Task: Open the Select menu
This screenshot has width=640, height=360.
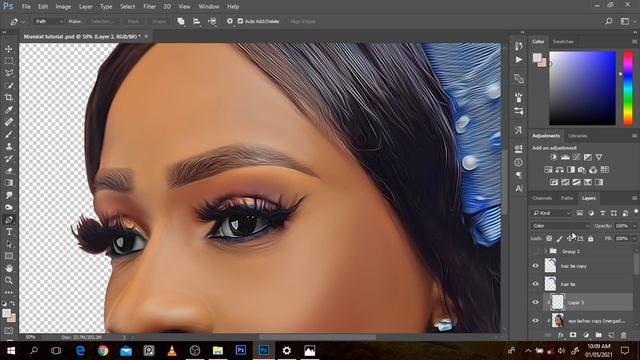Action: (127, 7)
